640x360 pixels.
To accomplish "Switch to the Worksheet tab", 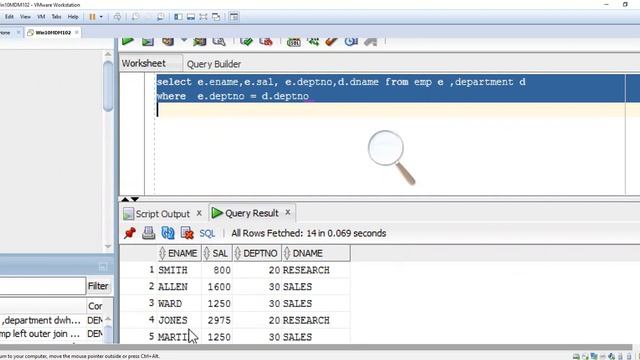I will coord(144,63).
